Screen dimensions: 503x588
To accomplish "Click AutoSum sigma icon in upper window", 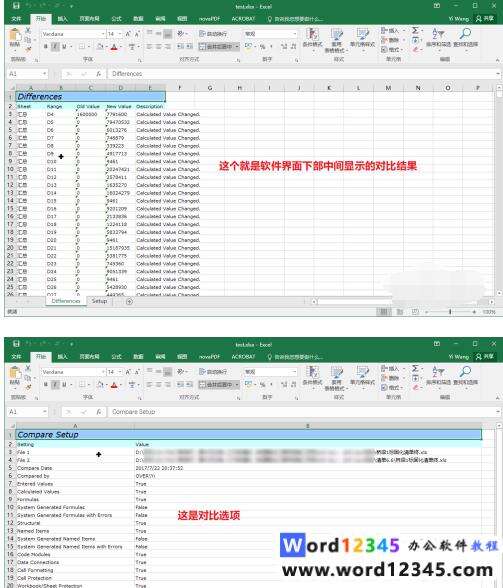I will click(415, 30).
